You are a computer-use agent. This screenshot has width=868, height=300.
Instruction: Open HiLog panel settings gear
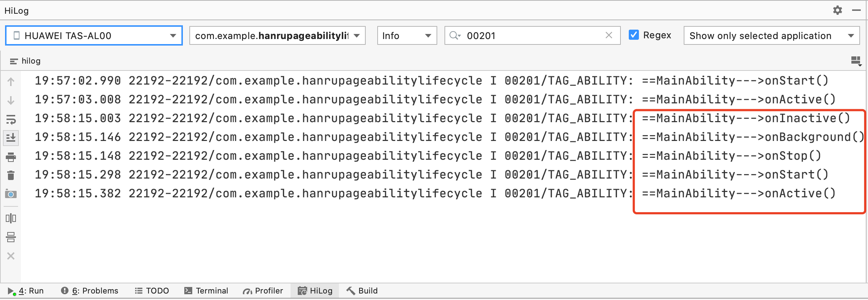click(837, 10)
